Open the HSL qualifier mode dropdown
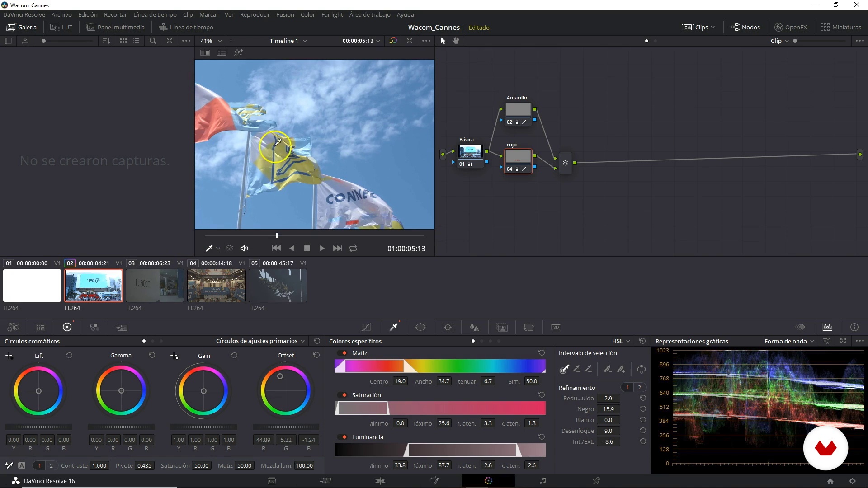The image size is (868, 488). point(621,341)
